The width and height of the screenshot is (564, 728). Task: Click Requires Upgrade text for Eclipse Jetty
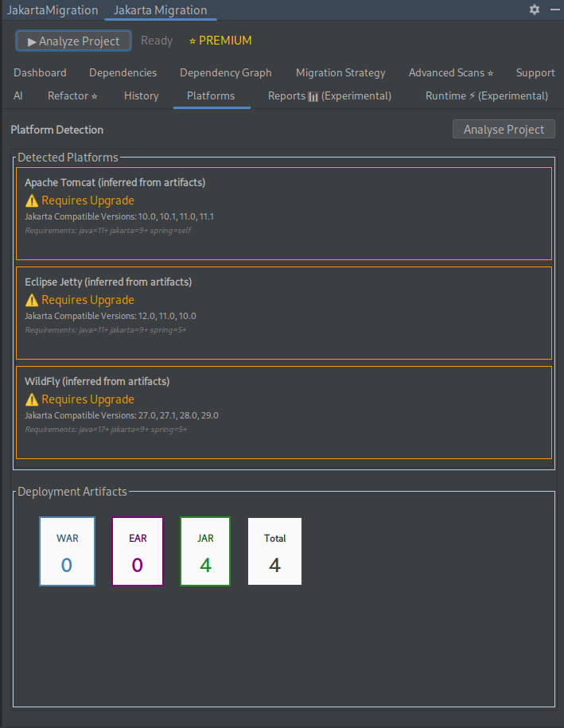pyautogui.click(x=88, y=300)
